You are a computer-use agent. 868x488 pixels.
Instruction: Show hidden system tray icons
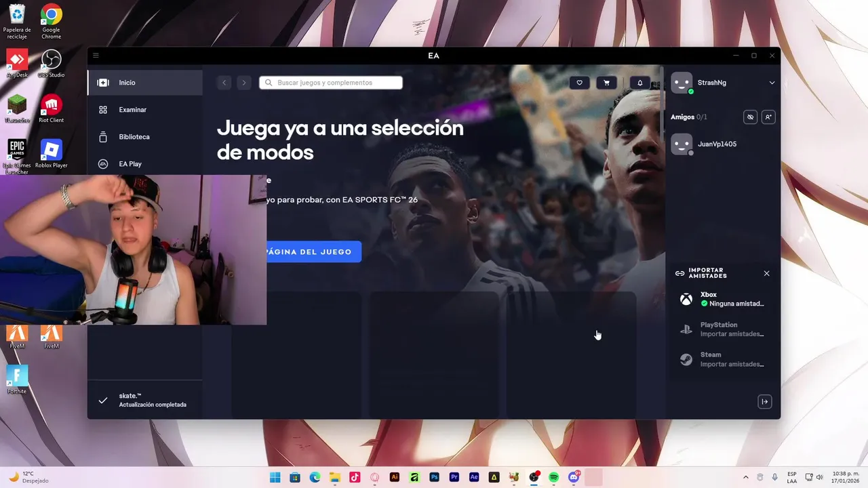746,477
